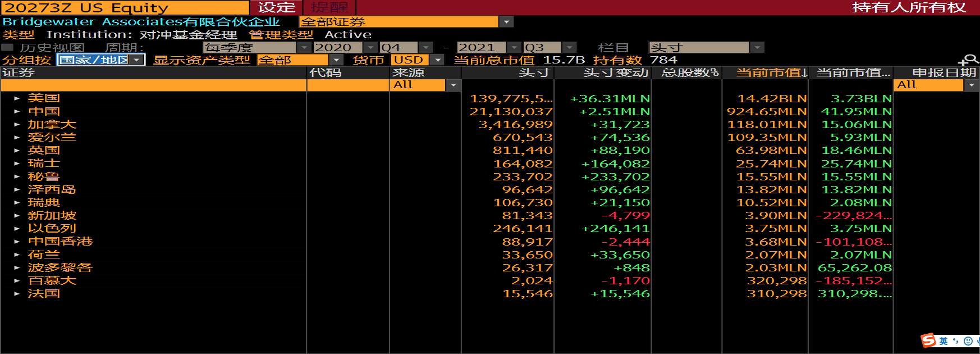
Task: Open the end year 2021 dropdown
Action: [x=514, y=48]
